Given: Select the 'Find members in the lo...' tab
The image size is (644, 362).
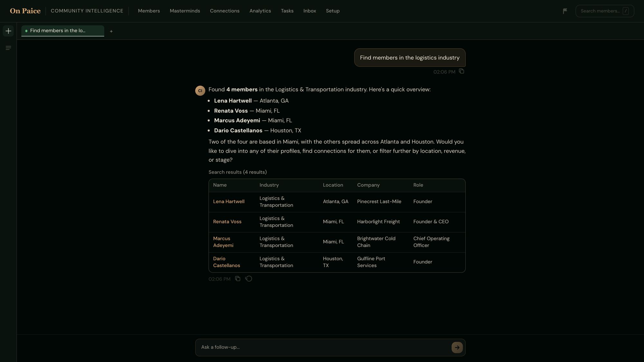Looking at the screenshot, I should point(63,31).
